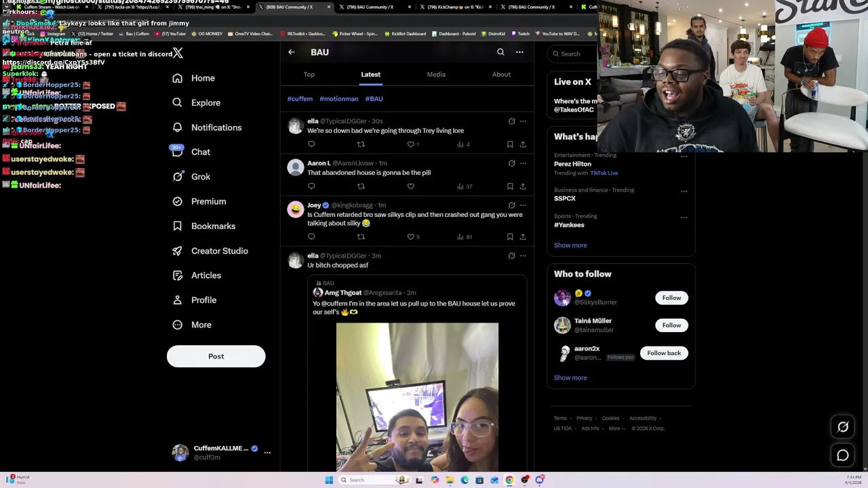Open Notifications in the sidebar
The width and height of the screenshot is (868, 488).
click(x=207, y=127)
